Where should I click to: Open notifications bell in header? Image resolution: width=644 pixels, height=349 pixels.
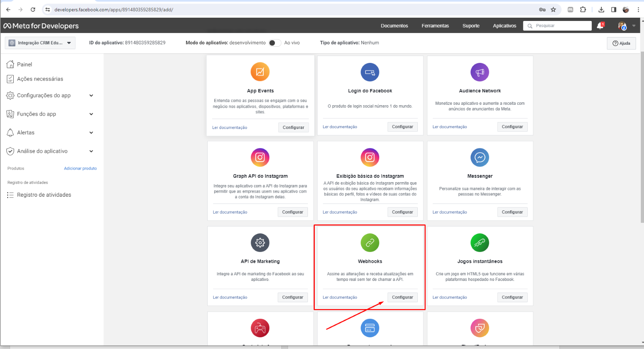pyautogui.click(x=600, y=26)
